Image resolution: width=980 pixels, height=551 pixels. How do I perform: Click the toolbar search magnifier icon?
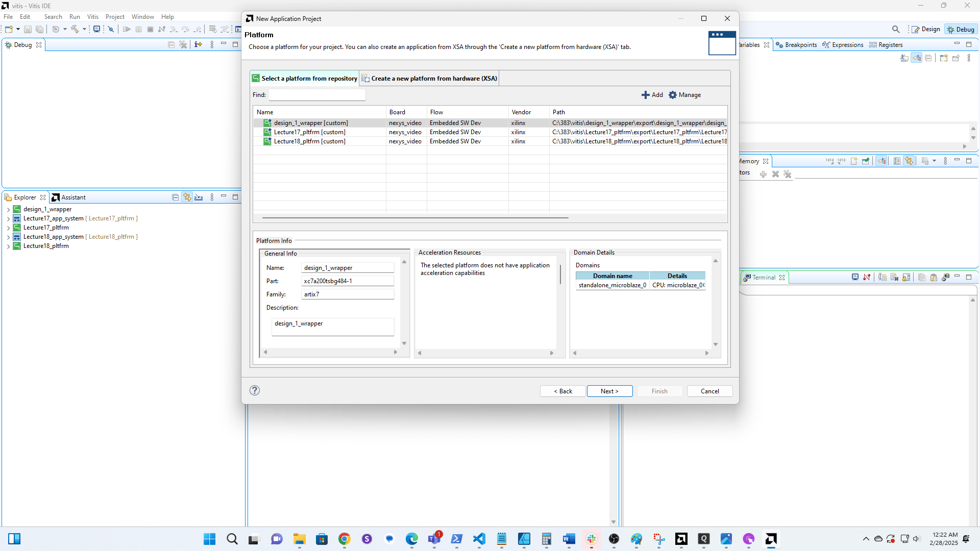pyautogui.click(x=896, y=30)
